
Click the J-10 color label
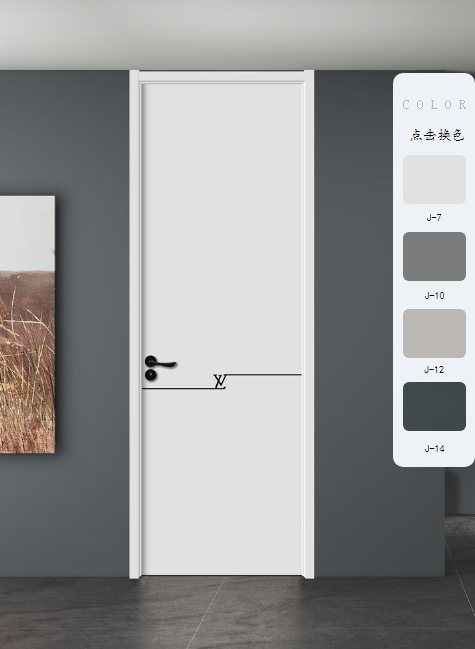point(434,296)
